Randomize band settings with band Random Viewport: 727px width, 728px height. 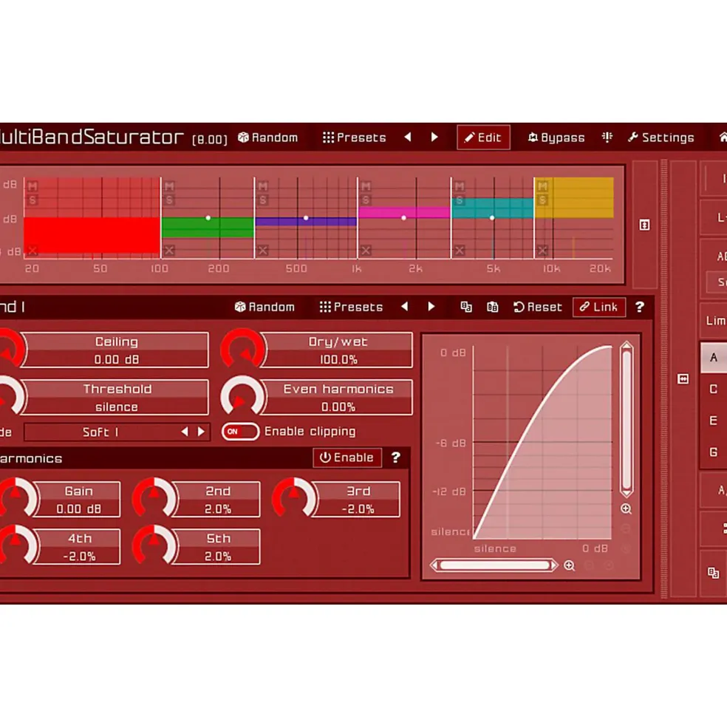(x=264, y=307)
